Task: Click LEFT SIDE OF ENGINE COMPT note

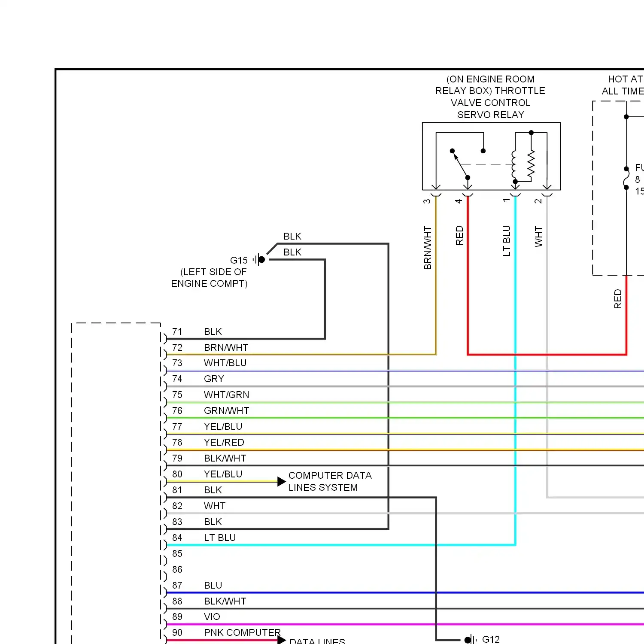Action: pos(210,278)
